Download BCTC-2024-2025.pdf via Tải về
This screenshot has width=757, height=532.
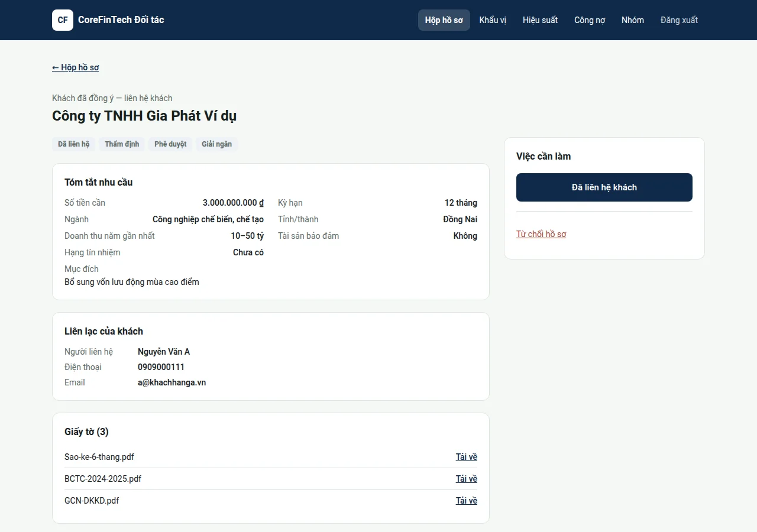pyautogui.click(x=466, y=479)
